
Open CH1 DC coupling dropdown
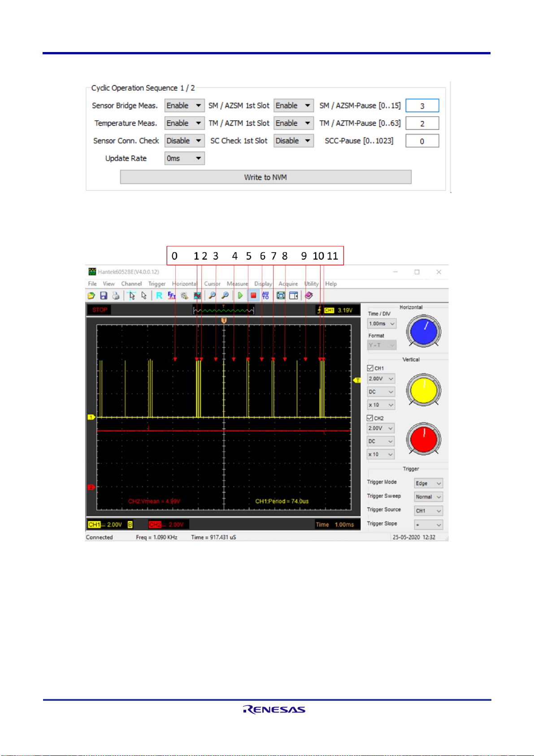[381, 392]
